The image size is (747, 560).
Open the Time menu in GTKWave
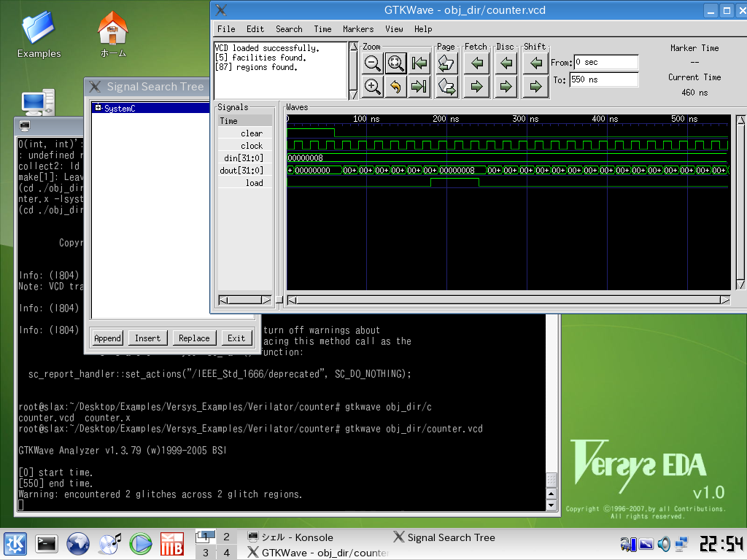coord(322,29)
